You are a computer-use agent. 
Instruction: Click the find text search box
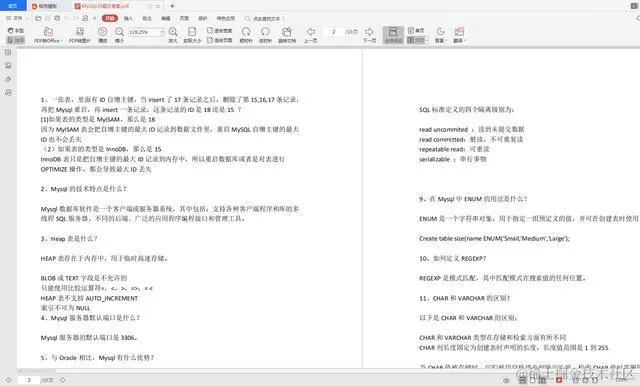click(x=264, y=19)
